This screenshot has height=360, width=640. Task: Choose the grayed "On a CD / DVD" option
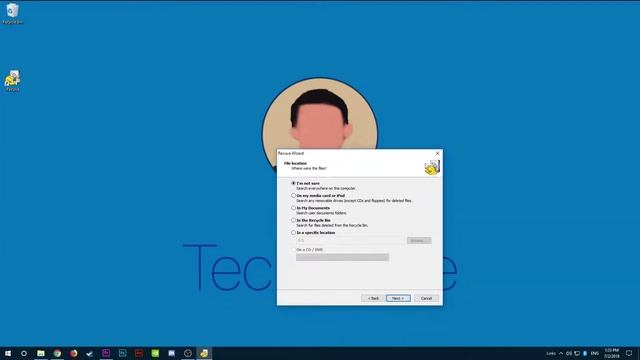tap(293, 249)
